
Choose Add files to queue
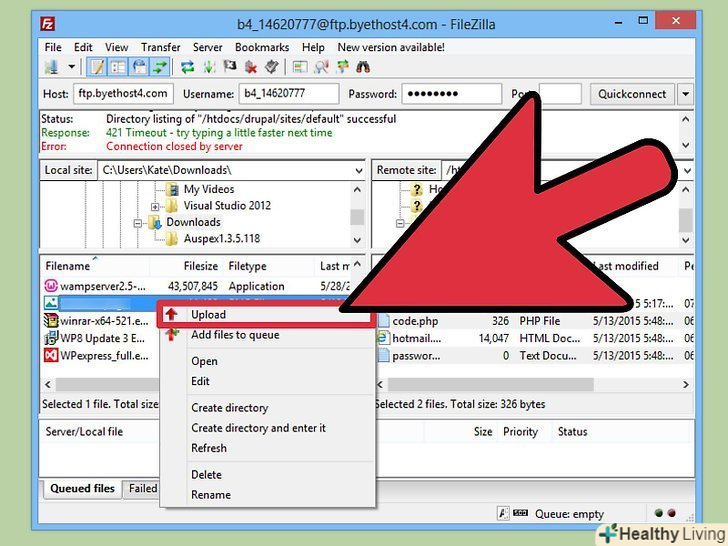tap(267, 335)
